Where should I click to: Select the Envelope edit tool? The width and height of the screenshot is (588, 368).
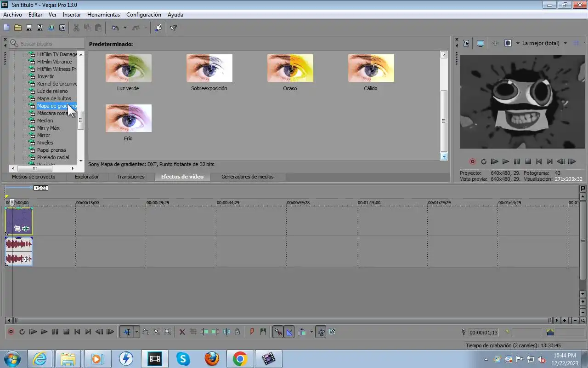click(145, 332)
